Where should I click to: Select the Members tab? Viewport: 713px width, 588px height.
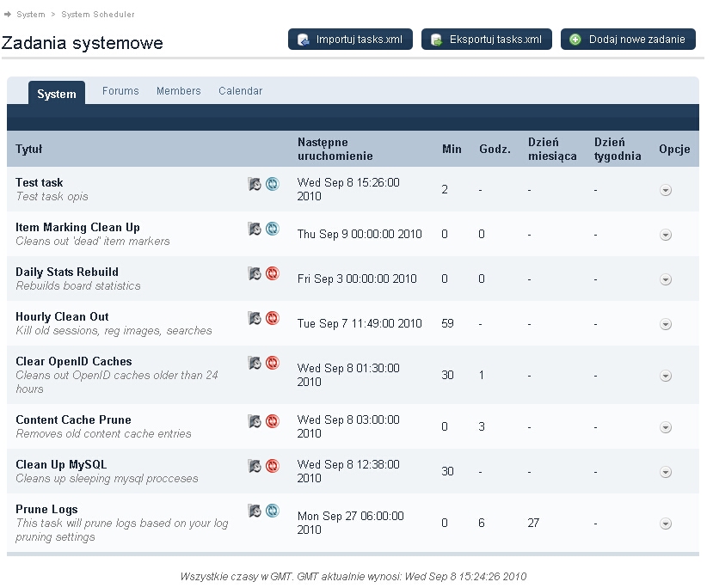coord(178,91)
